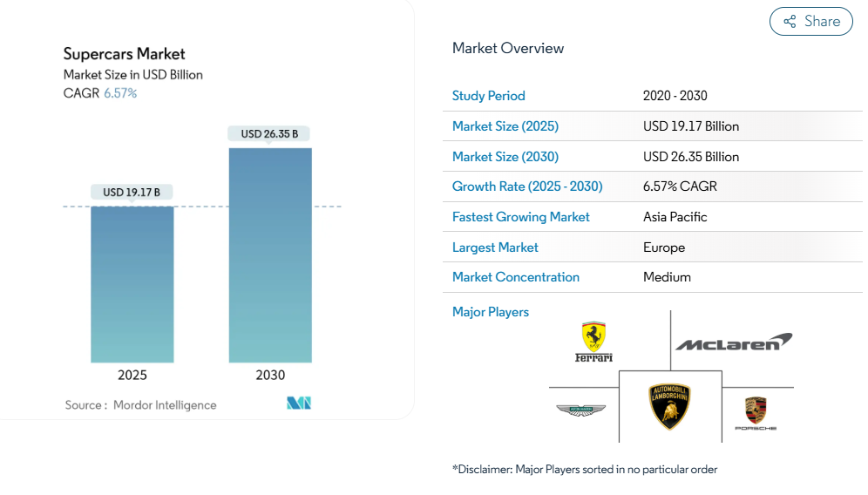The image size is (868, 495).
Task: Click the Major Players label
Action: [x=490, y=312]
